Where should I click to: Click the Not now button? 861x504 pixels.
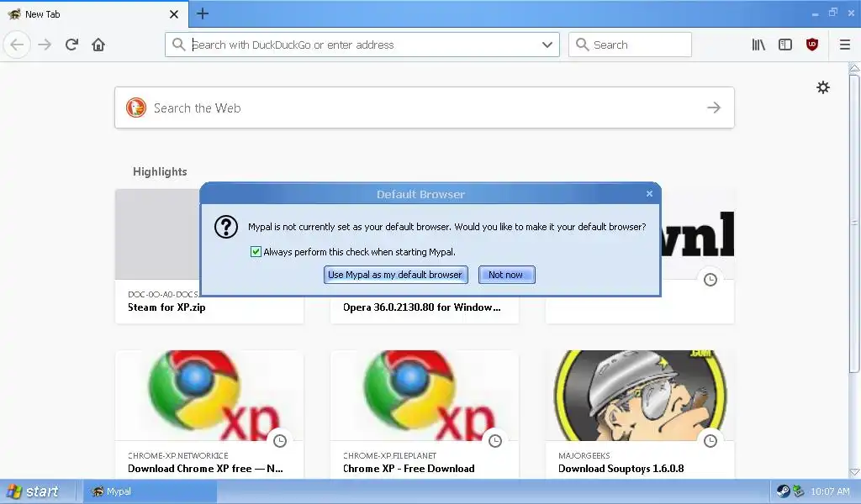point(506,275)
